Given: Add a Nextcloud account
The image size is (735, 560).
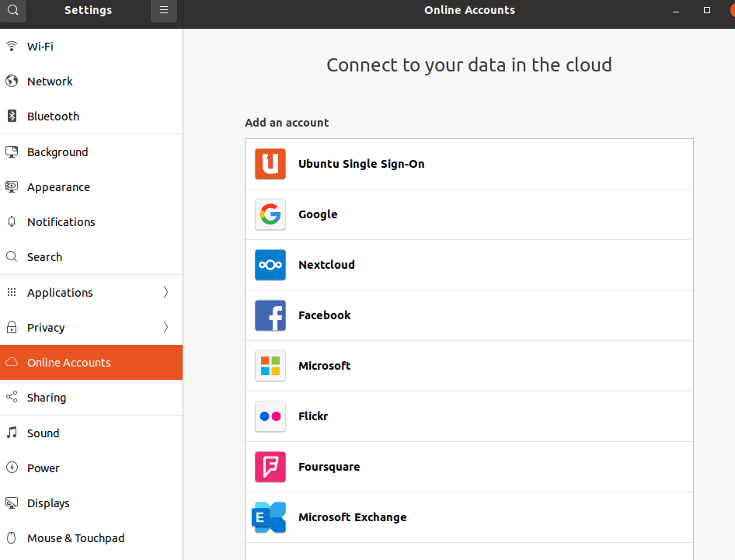Looking at the screenshot, I should (x=469, y=265).
